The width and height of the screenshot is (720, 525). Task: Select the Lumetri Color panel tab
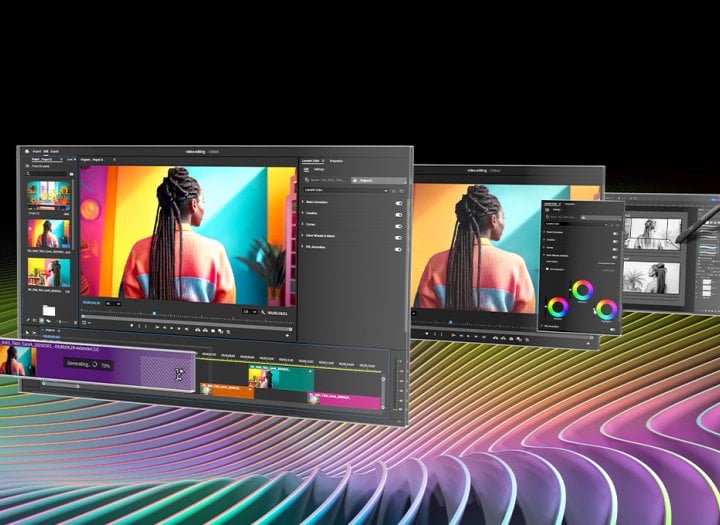(x=310, y=161)
